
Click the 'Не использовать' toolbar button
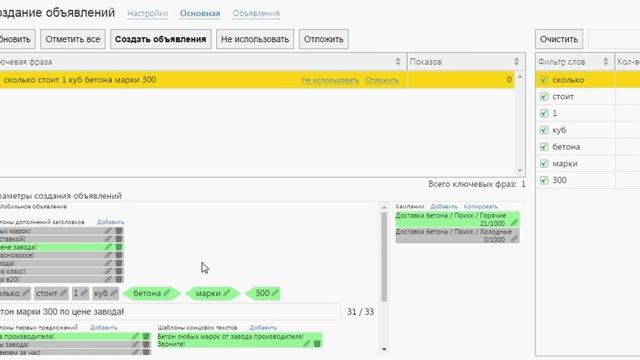point(255,39)
